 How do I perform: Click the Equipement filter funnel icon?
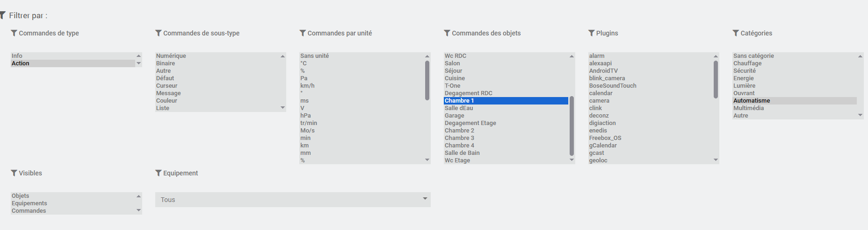click(x=158, y=173)
